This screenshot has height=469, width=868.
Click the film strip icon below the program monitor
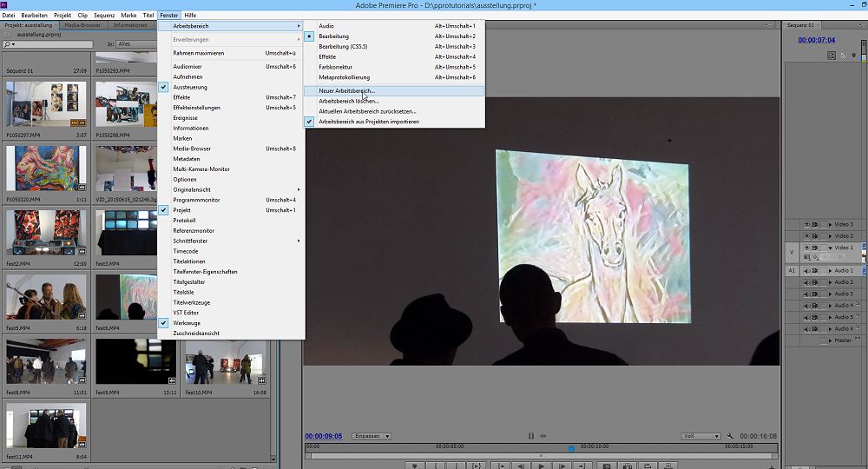click(531, 436)
